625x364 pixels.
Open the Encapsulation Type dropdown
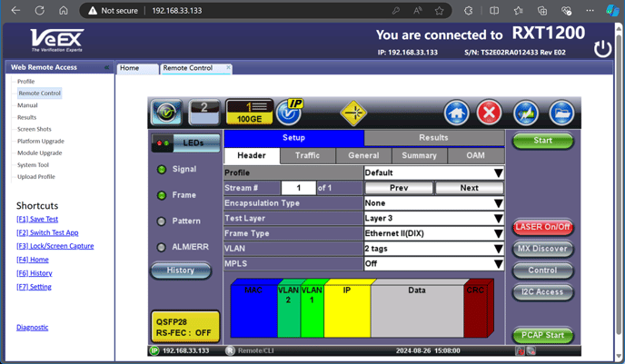click(x=433, y=203)
